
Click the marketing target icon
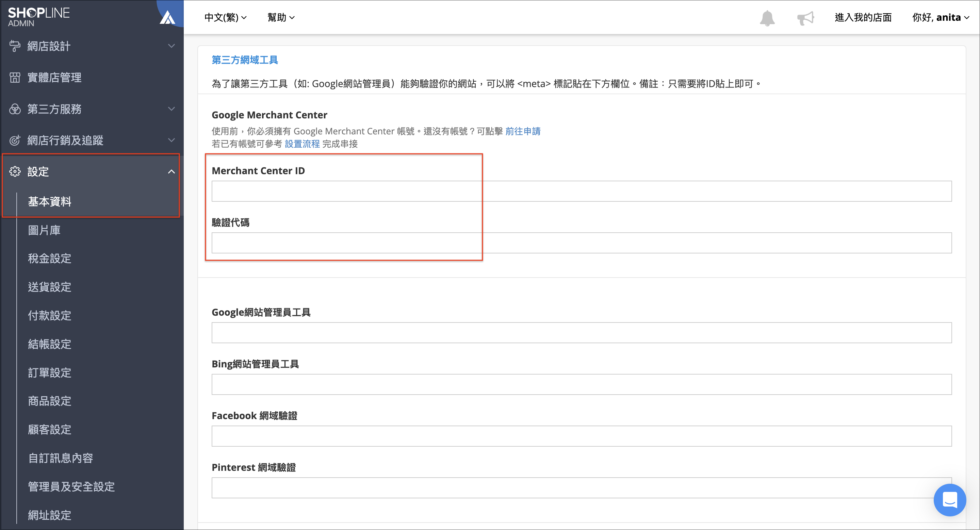(x=15, y=140)
